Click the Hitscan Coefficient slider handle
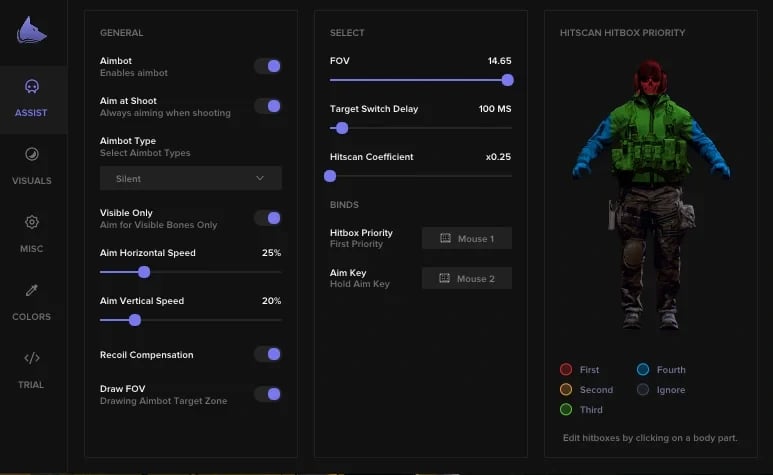This screenshot has height=475, width=773. [330, 176]
